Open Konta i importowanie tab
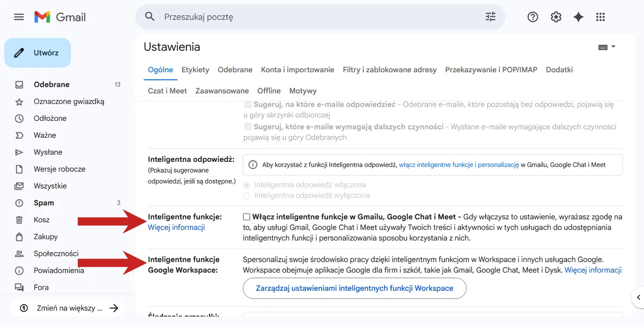Screen dimensions: 644x325 297,70
